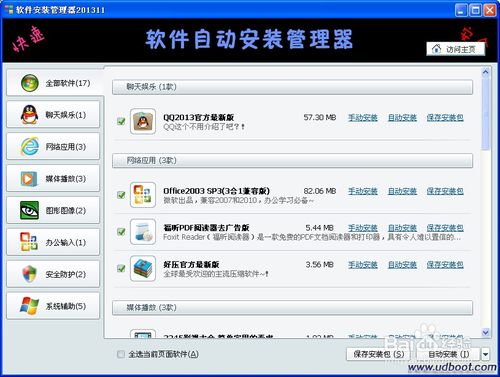Viewport: 500px width, 377px height.
Task: Click the Office2003 SP3(3合1兼容版) title text
Action: pos(216,191)
